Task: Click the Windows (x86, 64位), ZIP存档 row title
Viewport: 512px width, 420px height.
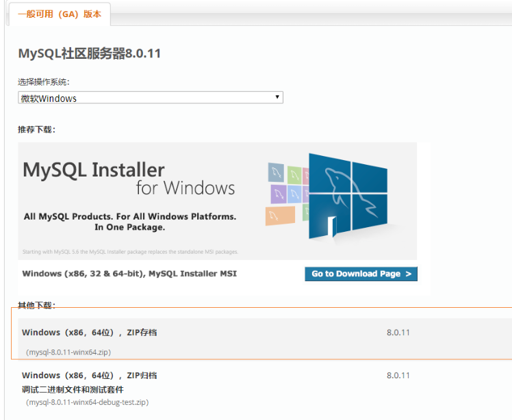Action: [89, 332]
